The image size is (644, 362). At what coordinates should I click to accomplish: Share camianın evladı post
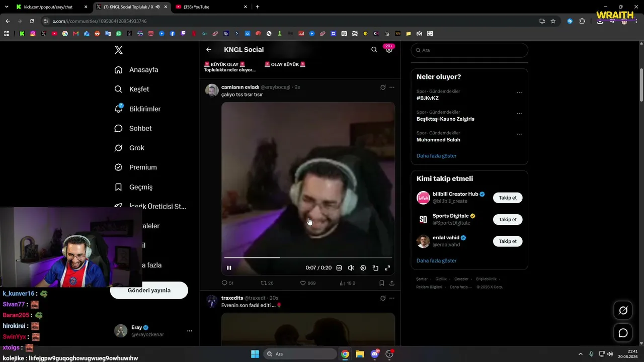click(392, 283)
